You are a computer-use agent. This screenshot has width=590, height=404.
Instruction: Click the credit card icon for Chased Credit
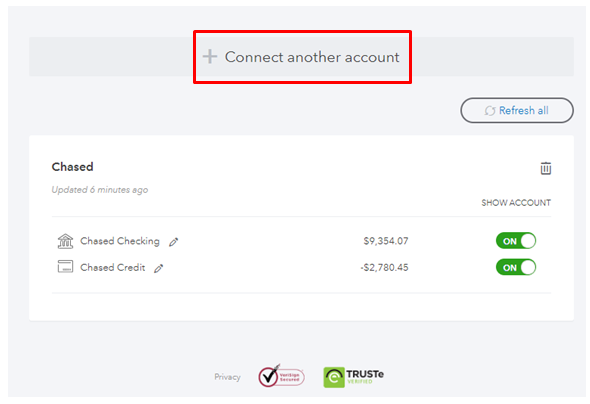[65, 267]
